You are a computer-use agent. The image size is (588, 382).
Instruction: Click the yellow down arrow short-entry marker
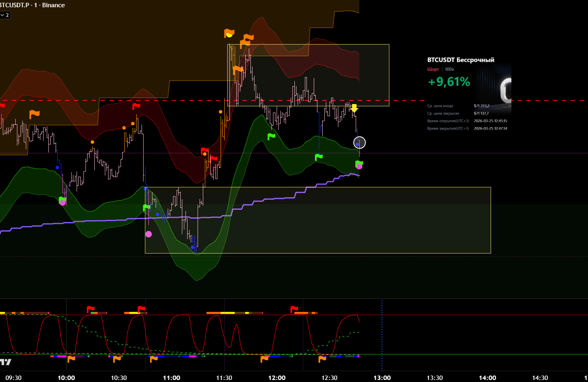354,108
